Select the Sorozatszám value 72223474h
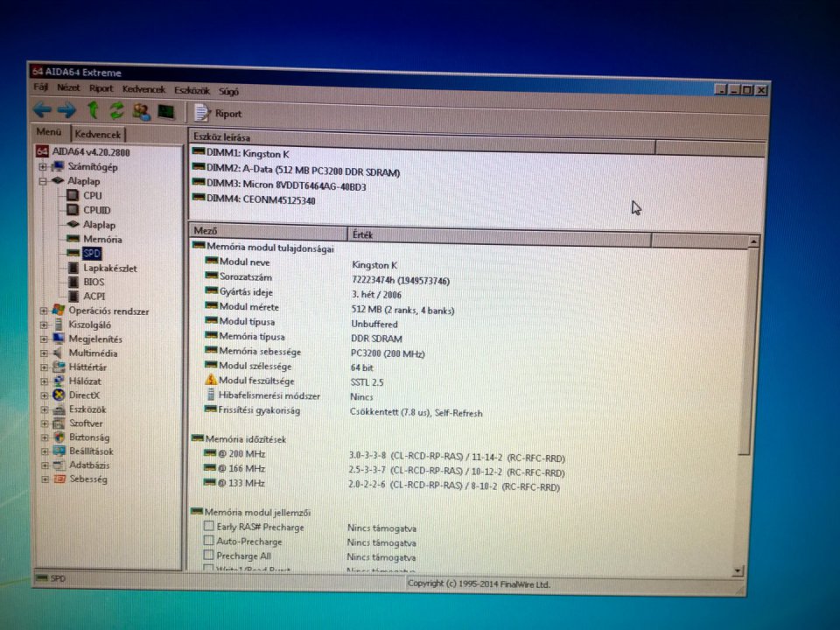 click(x=400, y=280)
